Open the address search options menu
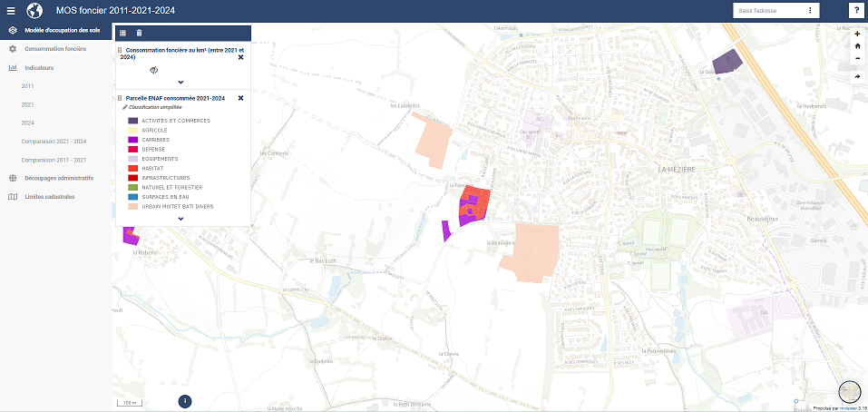Image resolution: width=868 pixels, height=412 pixels. tap(809, 11)
